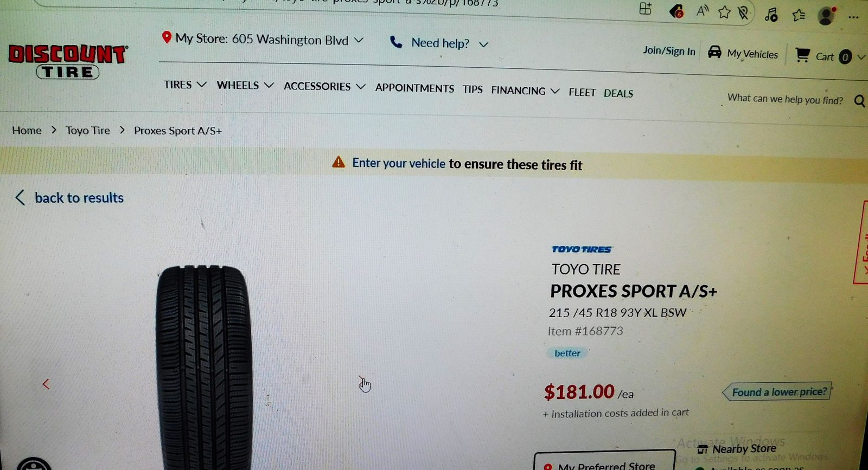
Task: Click the Toyo Tire breadcrumb
Action: [x=88, y=130]
